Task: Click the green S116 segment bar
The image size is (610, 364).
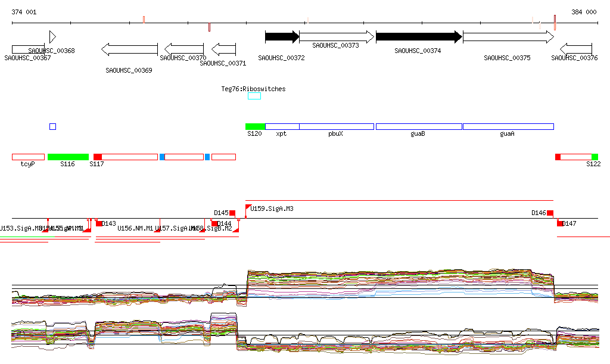Action: 68,157
